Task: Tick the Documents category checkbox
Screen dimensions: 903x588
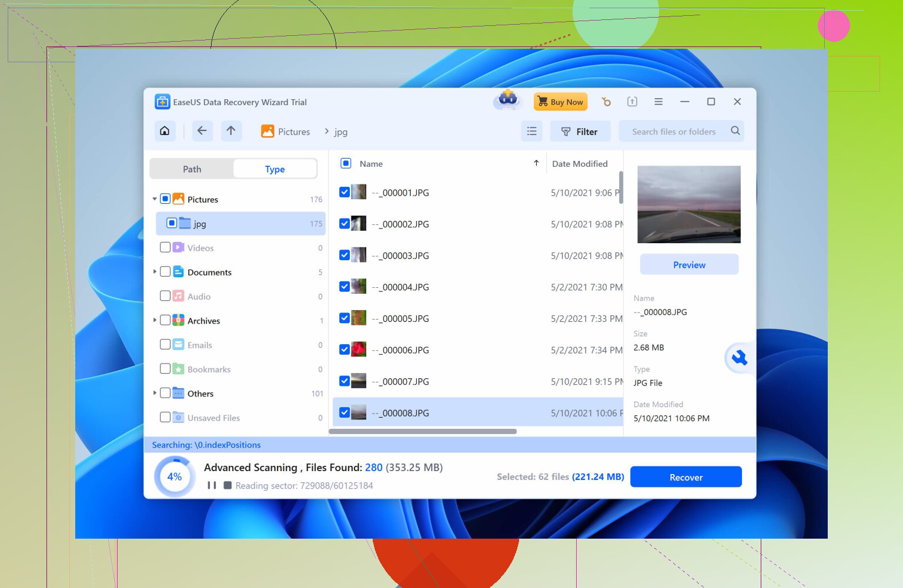Action: pyautogui.click(x=165, y=272)
